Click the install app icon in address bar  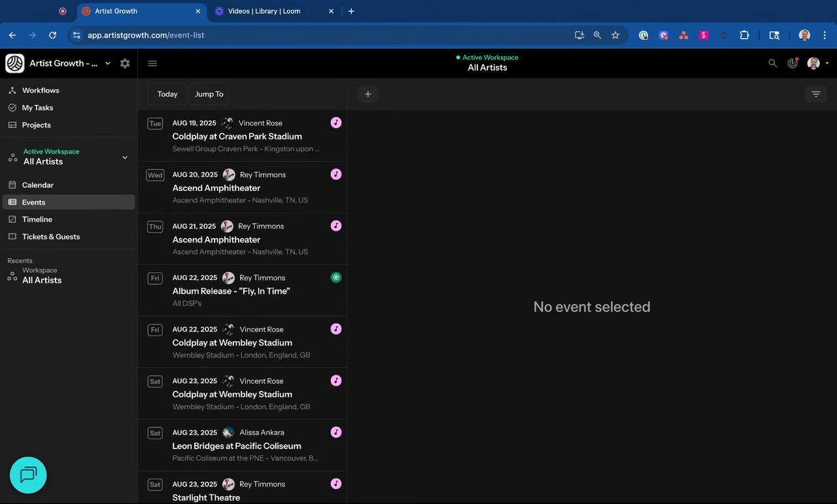(579, 35)
